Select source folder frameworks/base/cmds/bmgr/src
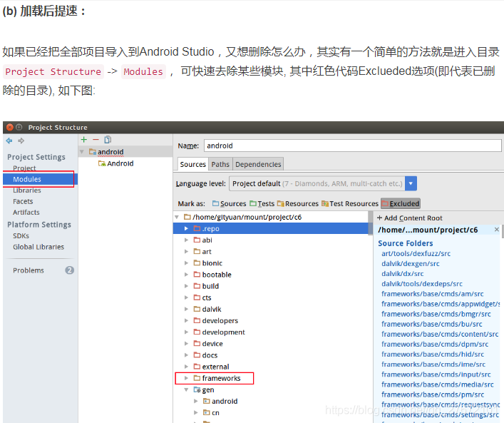504x423 pixels. (x=436, y=314)
